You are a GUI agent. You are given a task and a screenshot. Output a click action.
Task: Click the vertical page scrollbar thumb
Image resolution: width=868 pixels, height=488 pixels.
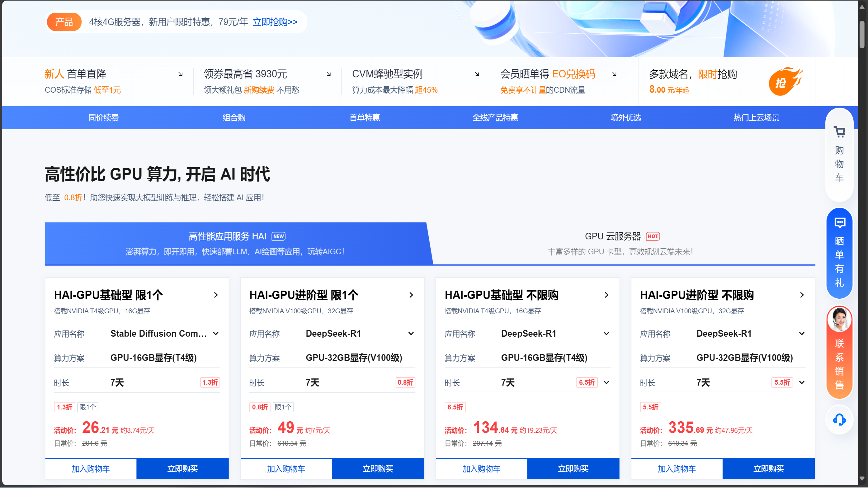862,34
